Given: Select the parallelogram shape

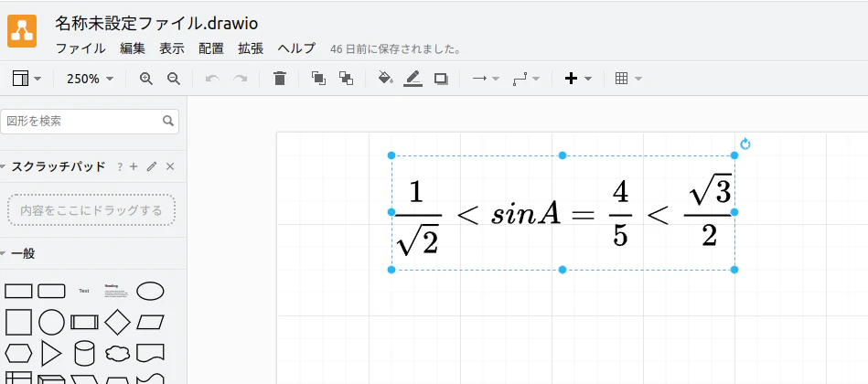Looking at the screenshot, I should tap(150, 322).
